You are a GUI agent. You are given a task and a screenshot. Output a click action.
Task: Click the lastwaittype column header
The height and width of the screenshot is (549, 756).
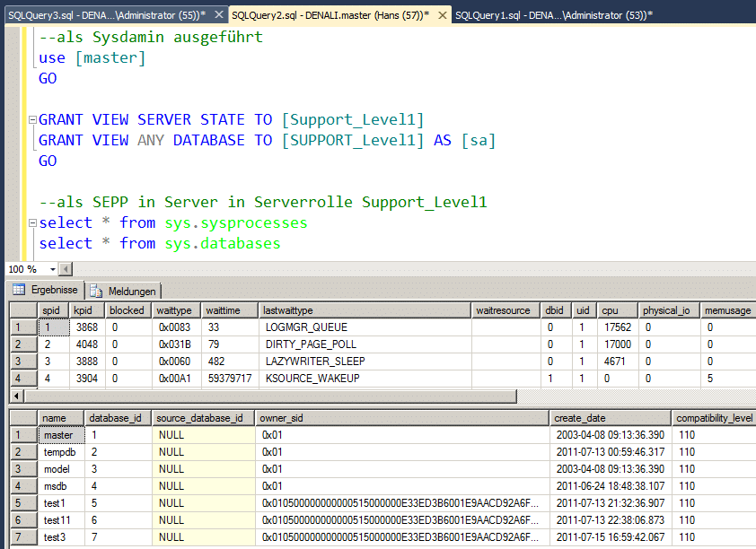point(365,310)
